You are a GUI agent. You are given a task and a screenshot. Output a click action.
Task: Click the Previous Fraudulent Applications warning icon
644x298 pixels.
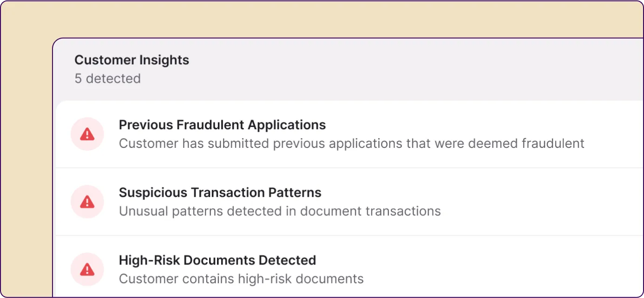pyautogui.click(x=87, y=134)
